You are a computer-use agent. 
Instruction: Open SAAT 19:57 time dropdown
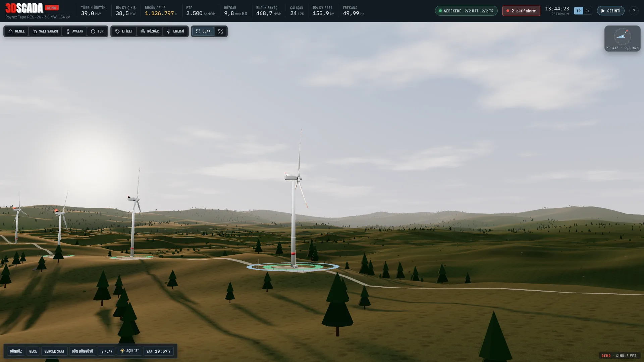click(159, 351)
